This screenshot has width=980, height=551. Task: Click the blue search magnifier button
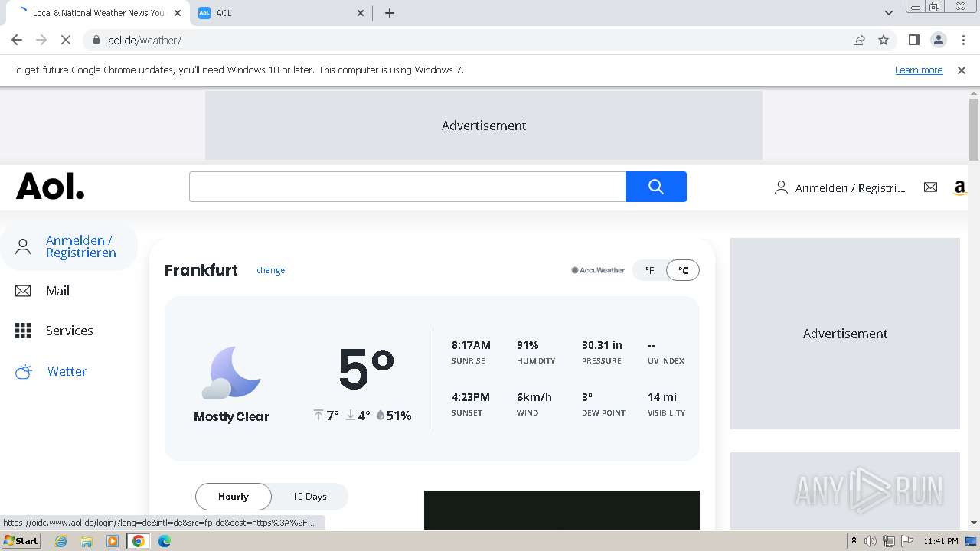[x=655, y=187]
